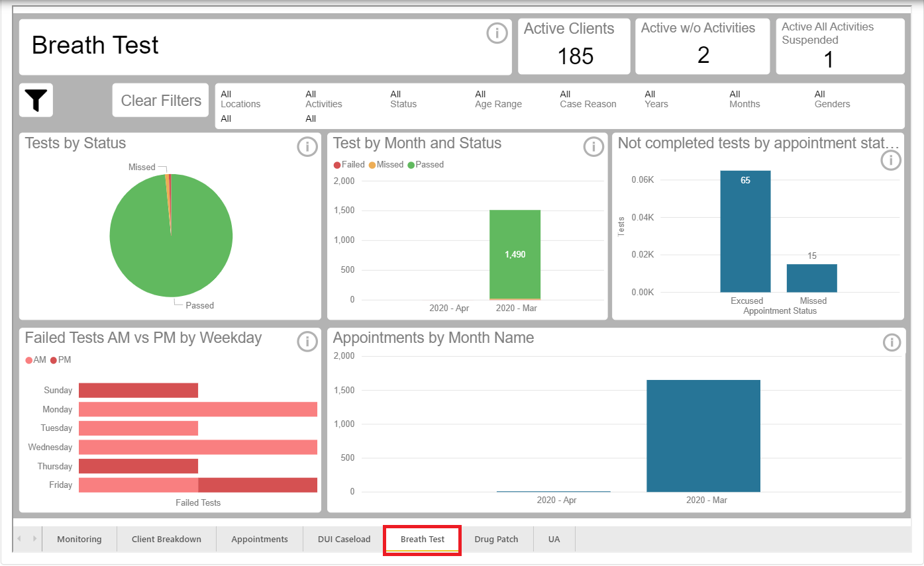924x566 pixels.
Task: Open info icon for Not completed tests chart
Action: click(891, 160)
